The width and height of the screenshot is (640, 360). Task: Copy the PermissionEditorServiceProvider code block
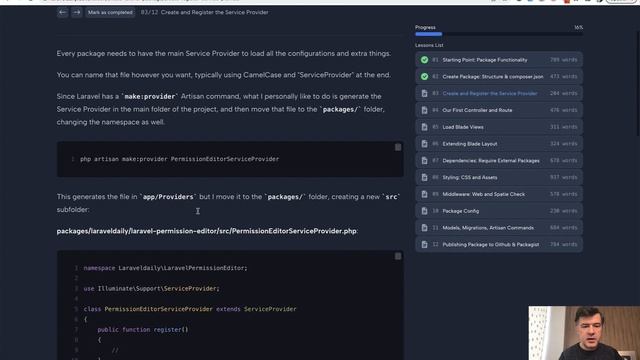398,256
